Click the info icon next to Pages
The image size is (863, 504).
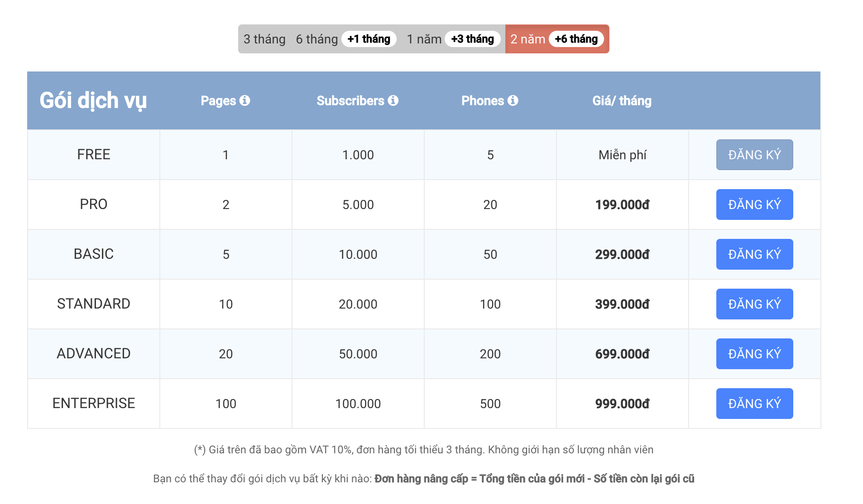245,100
